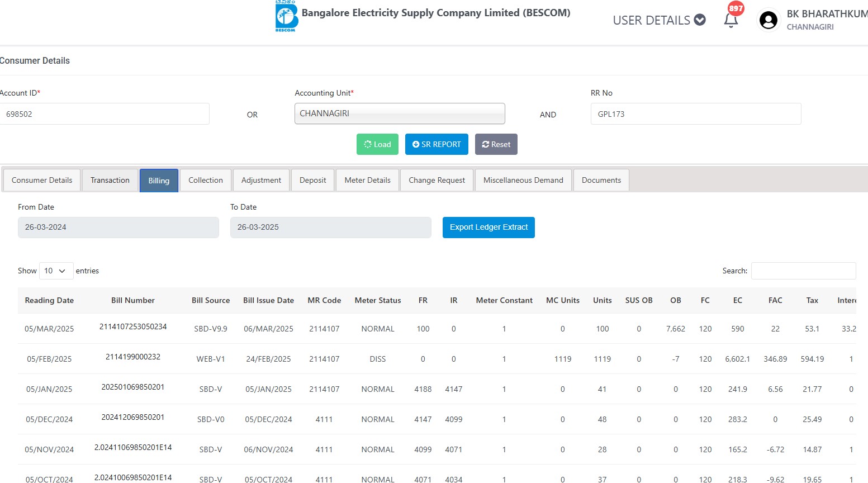
Task: Click EC value 6,602.1
Action: (738, 359)
